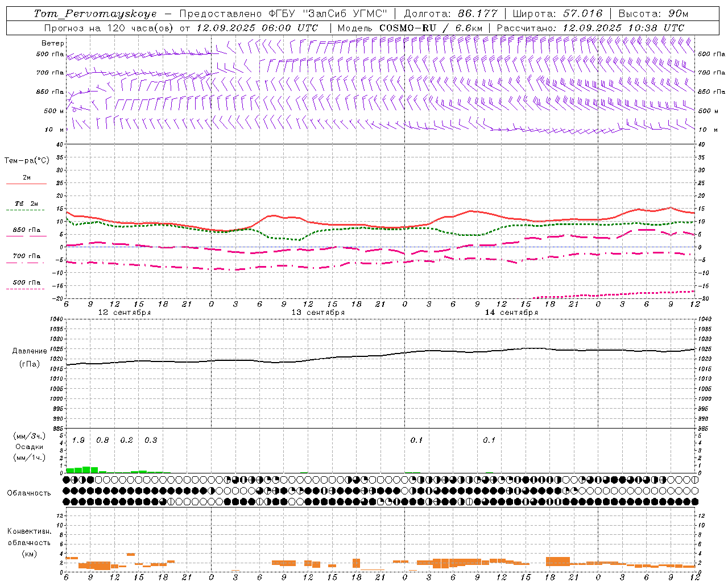Viewport: 728px width, 582px height.
Task: Click the Конвективн. panel label
Action: point(29,531)
